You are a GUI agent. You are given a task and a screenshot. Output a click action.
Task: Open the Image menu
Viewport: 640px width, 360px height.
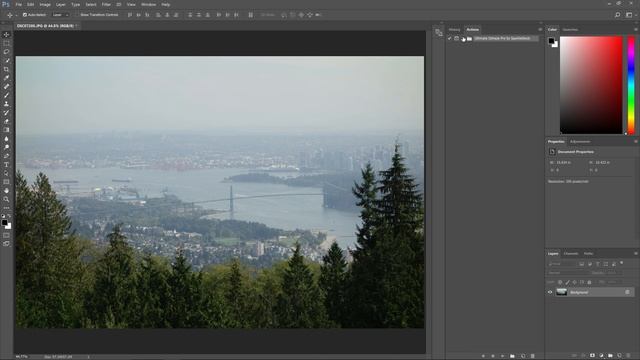point(45,4)
